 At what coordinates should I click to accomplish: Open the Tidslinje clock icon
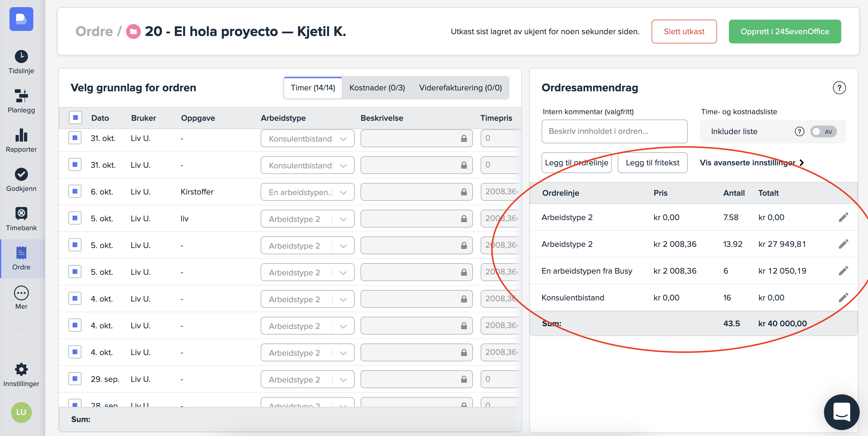pos(21,57)
